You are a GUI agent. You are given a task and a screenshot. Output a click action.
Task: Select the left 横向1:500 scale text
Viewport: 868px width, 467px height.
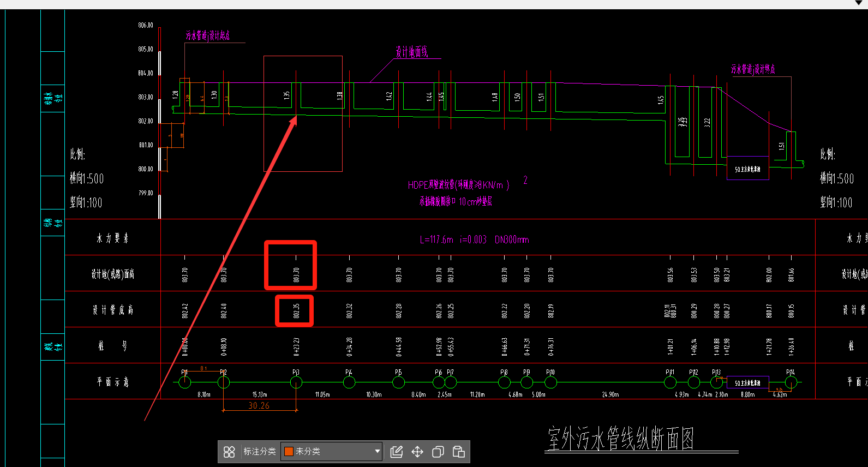87,178
